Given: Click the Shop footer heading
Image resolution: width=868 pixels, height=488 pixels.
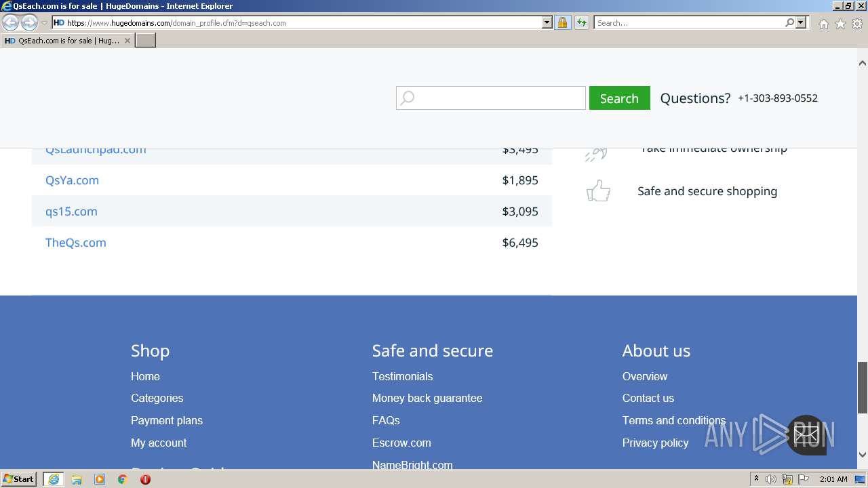Looking at the screenshot, I should [150, 350].
